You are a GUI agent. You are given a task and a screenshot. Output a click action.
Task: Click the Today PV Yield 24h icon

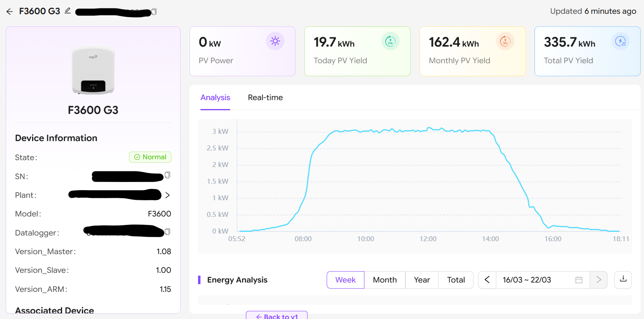pyautogui.click(x=390, y=41)
